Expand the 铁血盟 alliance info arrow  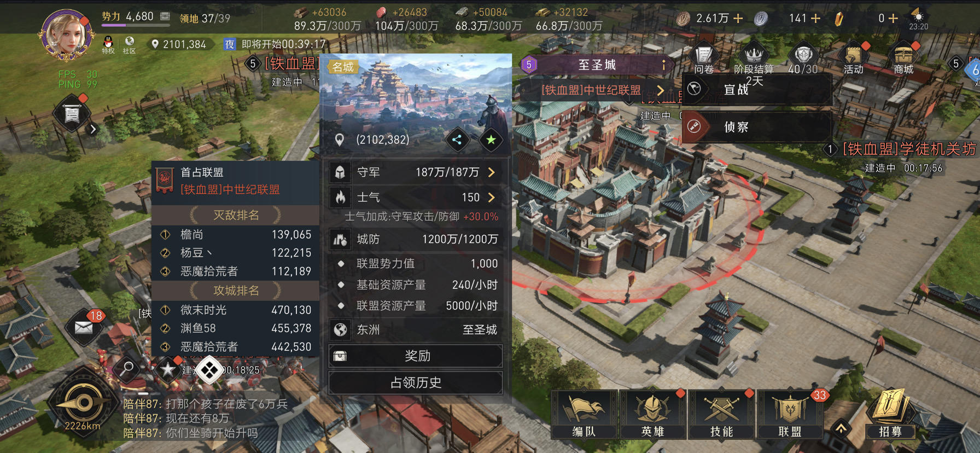pyautogui.click(x=660, y=90)
